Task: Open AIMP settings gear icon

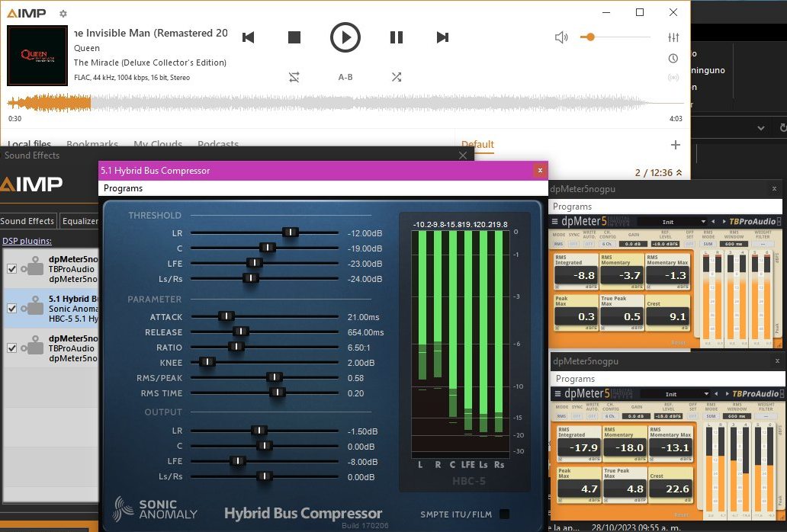Action: point(63,14)
